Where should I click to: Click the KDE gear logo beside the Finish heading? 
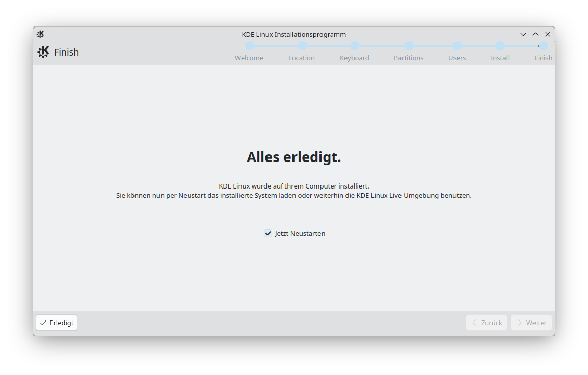tap(43, 52)
